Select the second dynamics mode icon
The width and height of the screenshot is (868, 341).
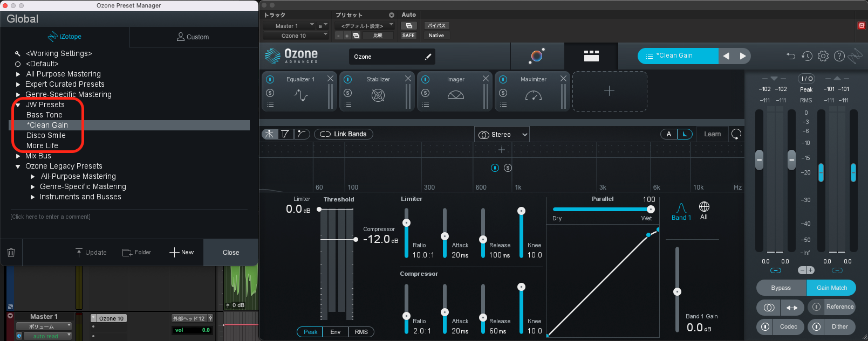pyautogui.click(x=285, y=134)
